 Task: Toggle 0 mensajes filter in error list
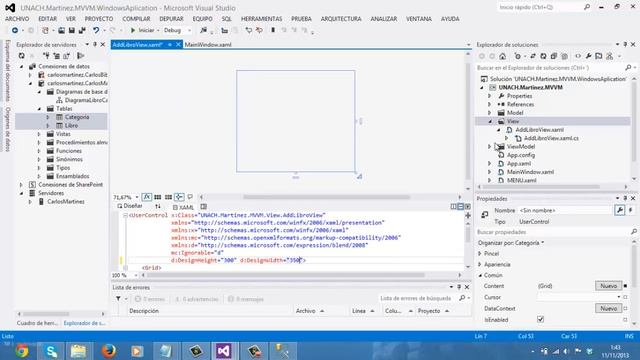246,299
